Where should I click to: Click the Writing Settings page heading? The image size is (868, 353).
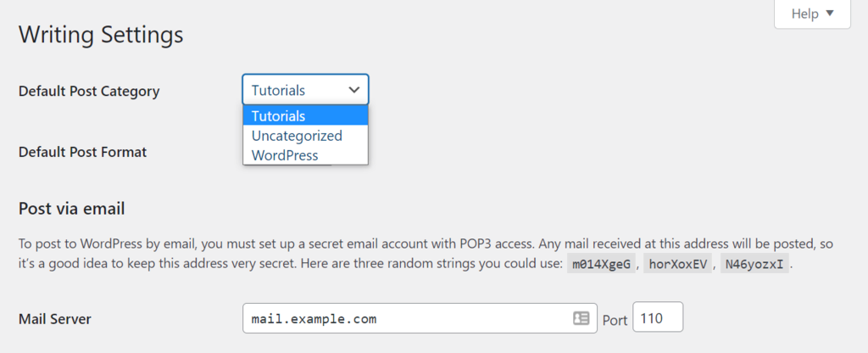101,35
